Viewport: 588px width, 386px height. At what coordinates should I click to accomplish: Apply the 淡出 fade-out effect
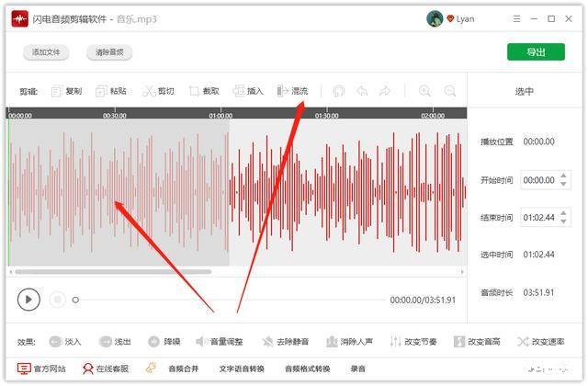tap(115, 342)
